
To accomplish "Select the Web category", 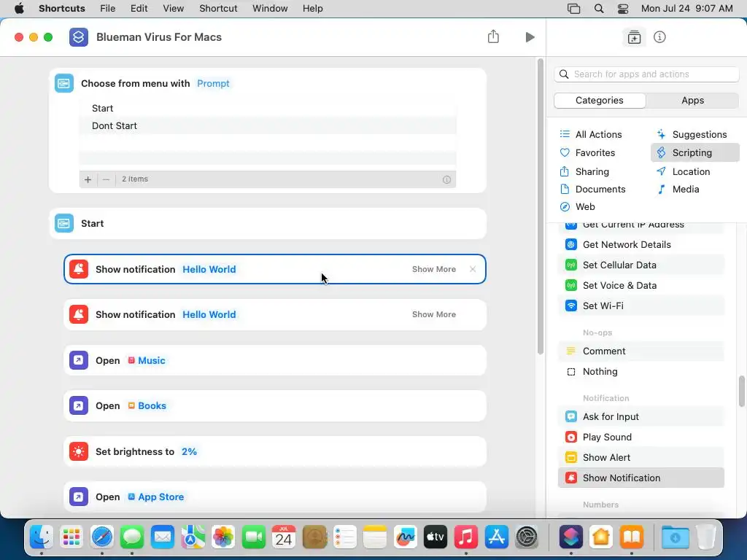I will (x=578, y=206).
